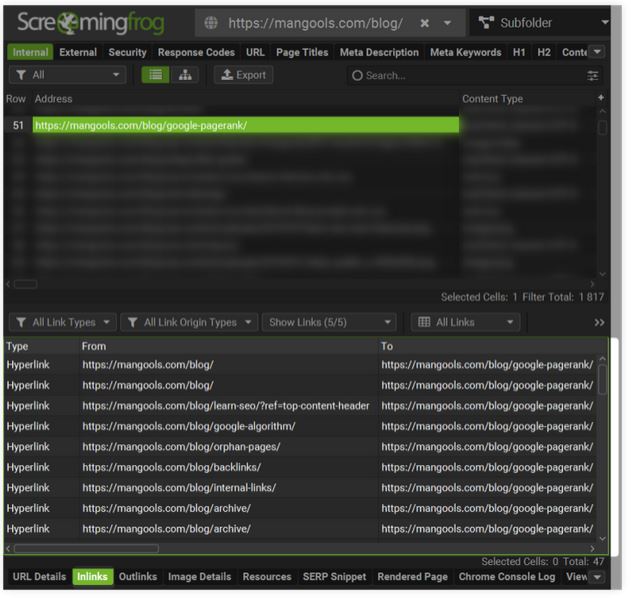Click the upper table horizontal scrollbar thumb
631x598 pixels.
25,284
